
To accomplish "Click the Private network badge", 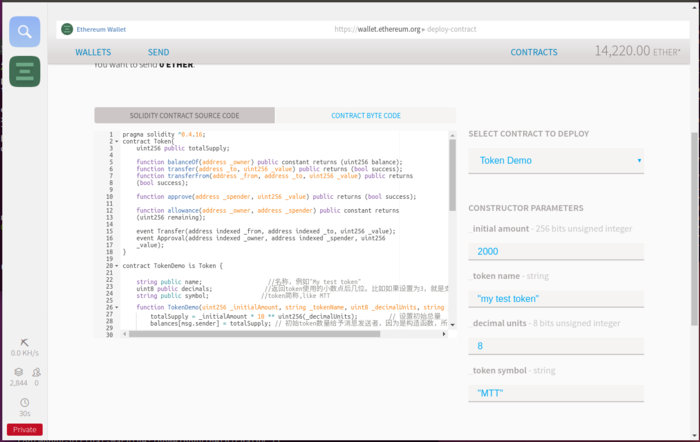I will tap(25, 429).
